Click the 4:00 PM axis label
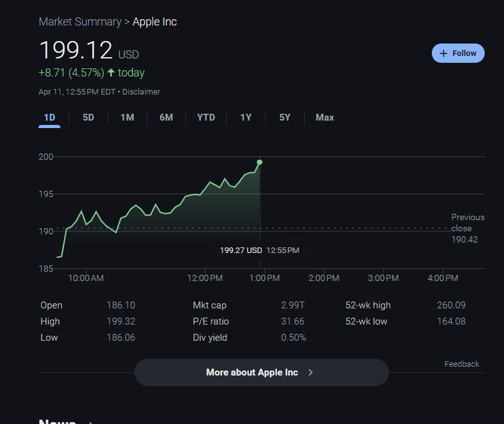This screenshot has width=504, height=424. (442, 278)
